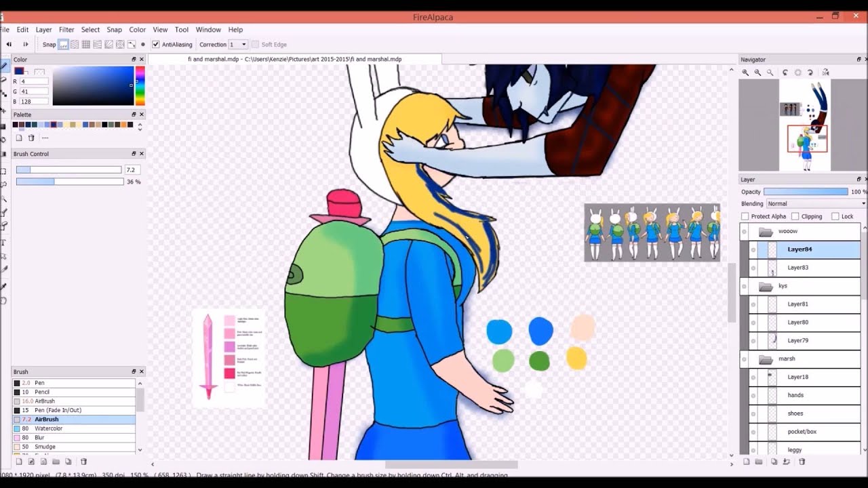The image size is (868, 488).
Task: Zoom out using the Navigator magnifier
Action: point(757,73)
